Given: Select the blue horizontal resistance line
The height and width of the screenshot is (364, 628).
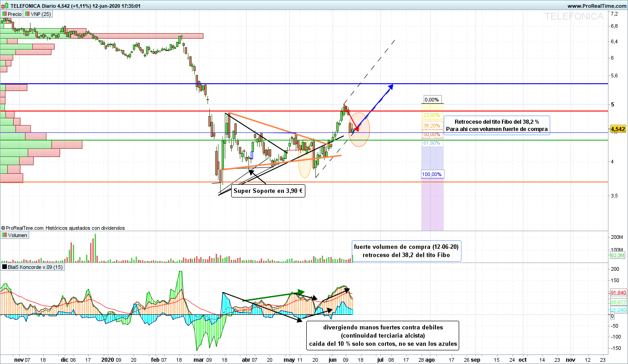Looking at the screenshot, I should click(273, 84).
